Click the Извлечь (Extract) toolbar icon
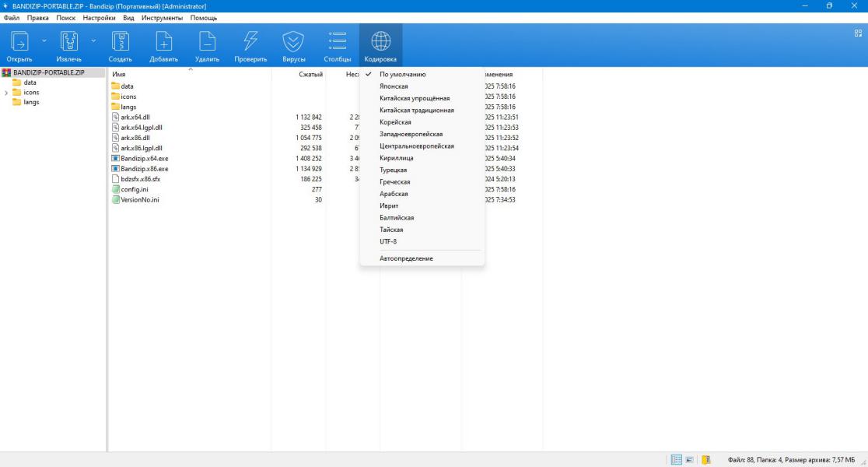The image size is (868, 467). (68, 41)
